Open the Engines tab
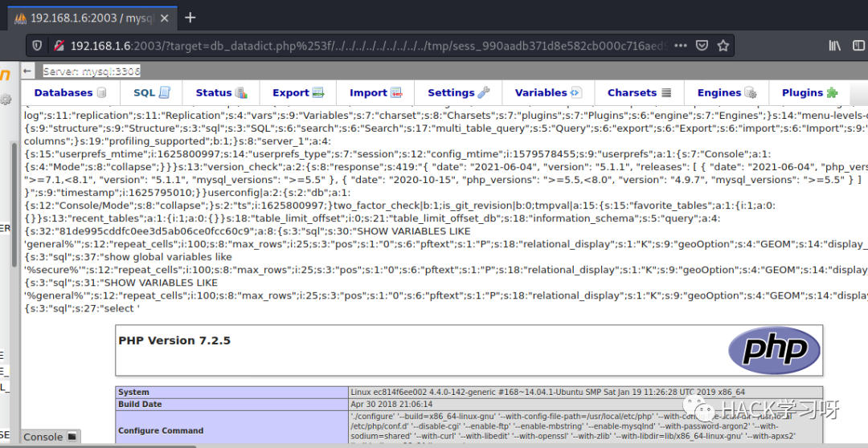868x448 pixels. 727,93
